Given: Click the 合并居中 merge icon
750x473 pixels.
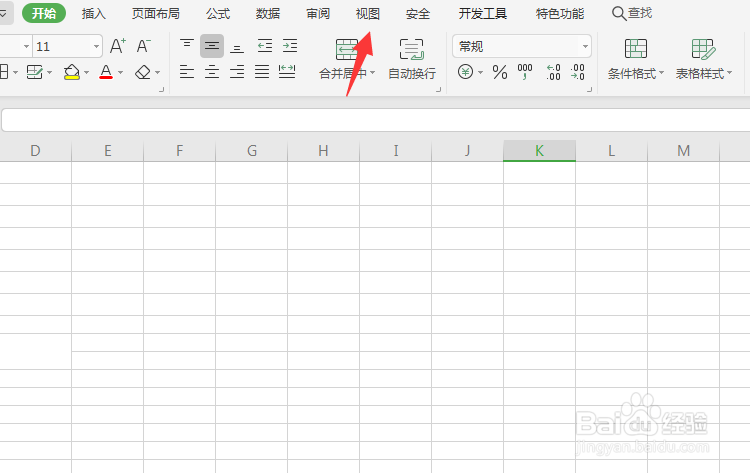Looking at the screenshot, I should click(x=347, y=49).
